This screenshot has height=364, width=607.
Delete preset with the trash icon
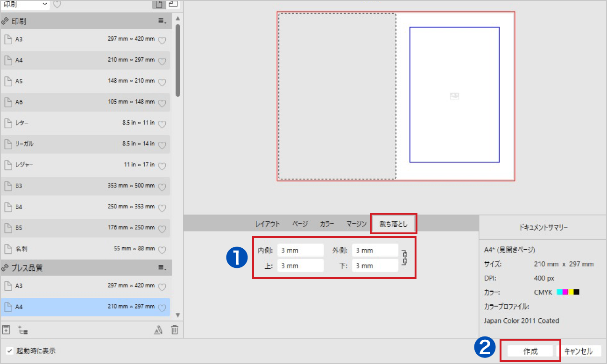tap(174, 330)
